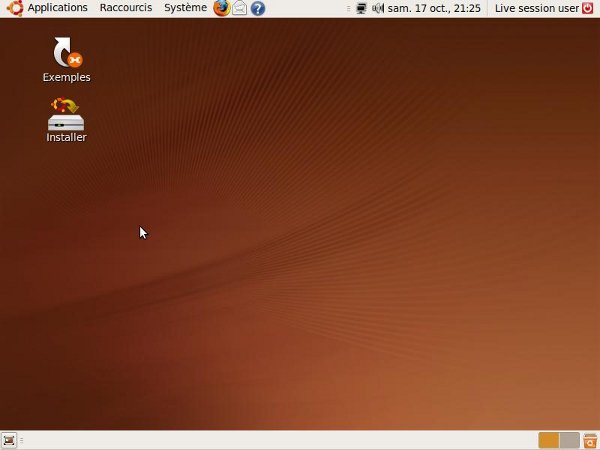This screenshot has height=450, width=600.
Task: Open the trash icon in bottom panel
Action: pos(590,440)
